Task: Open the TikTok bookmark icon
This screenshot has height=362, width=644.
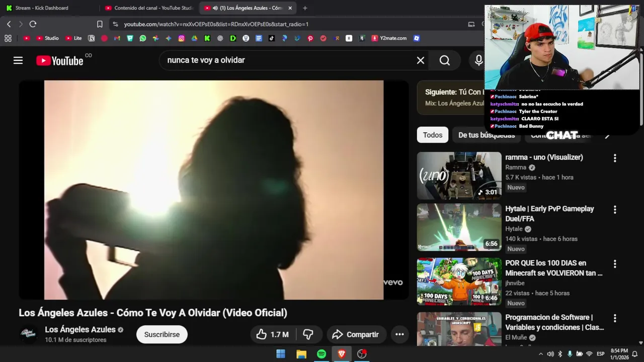Action: (x=272, y=38)
